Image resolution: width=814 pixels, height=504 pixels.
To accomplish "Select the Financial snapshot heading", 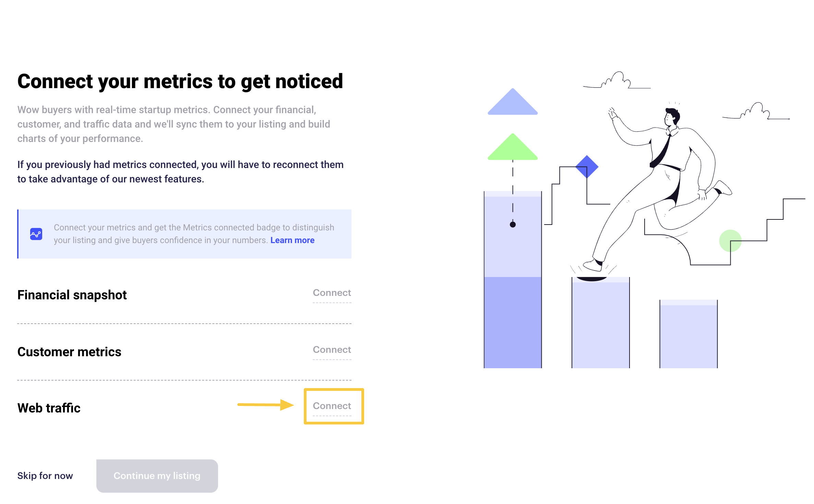I will (72, 295).
